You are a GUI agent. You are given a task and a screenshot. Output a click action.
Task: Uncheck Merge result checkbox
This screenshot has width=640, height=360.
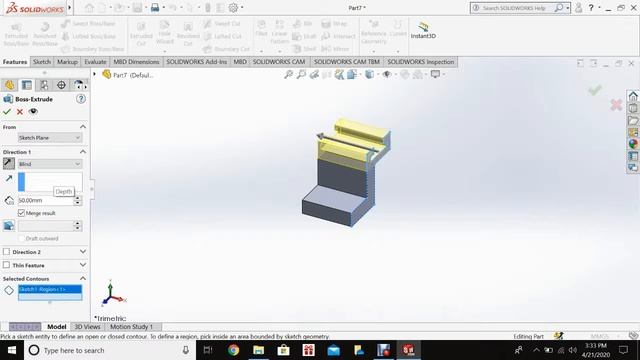click(21, 213)
